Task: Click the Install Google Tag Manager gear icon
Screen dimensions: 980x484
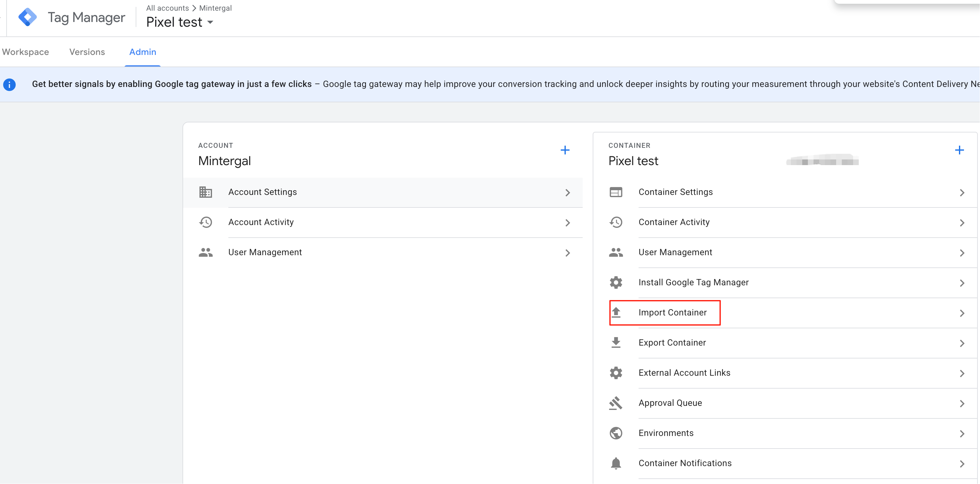Action: coord(616,282)
